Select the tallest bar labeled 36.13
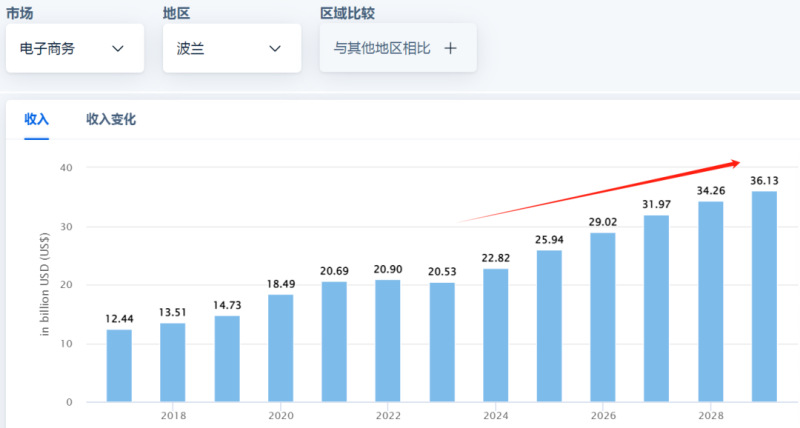 click(x=764, y=296)
